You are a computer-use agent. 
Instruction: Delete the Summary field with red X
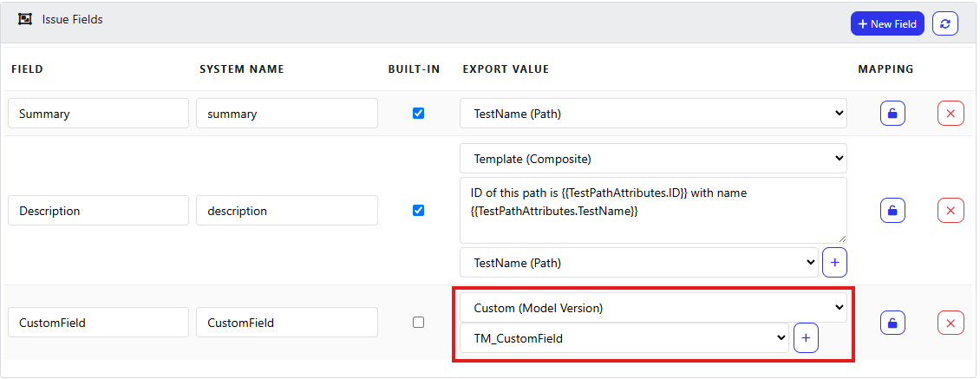click(x=951, y=114)
